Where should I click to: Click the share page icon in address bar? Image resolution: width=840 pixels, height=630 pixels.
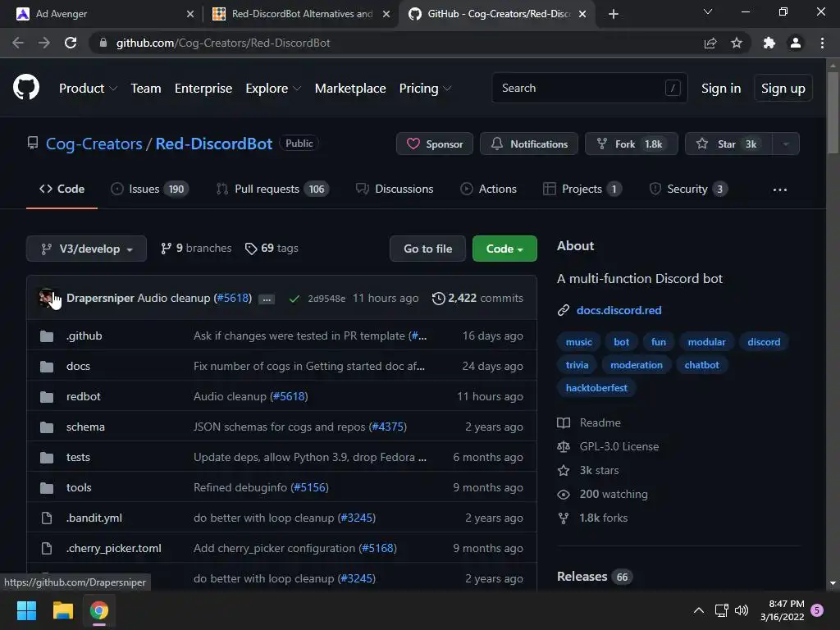[710, 43]
